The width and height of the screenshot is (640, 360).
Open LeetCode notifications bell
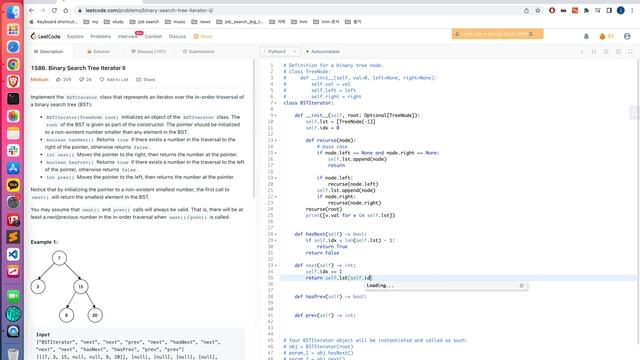(586, 36)
